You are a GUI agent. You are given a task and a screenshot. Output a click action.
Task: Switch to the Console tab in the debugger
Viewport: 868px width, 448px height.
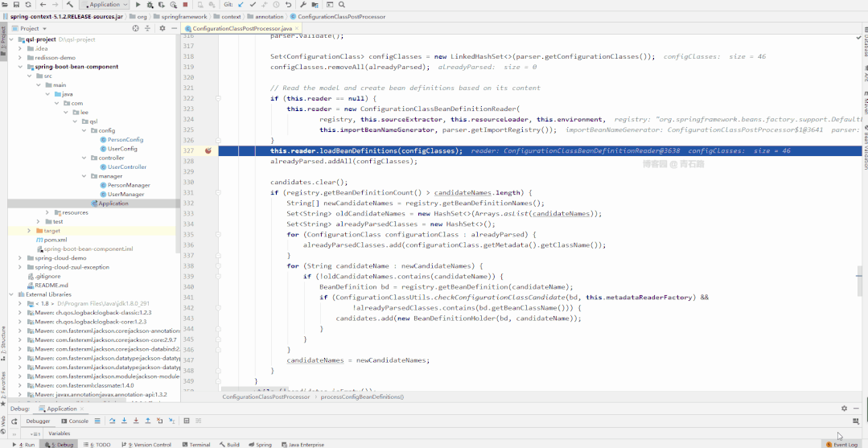pos(74,421)
